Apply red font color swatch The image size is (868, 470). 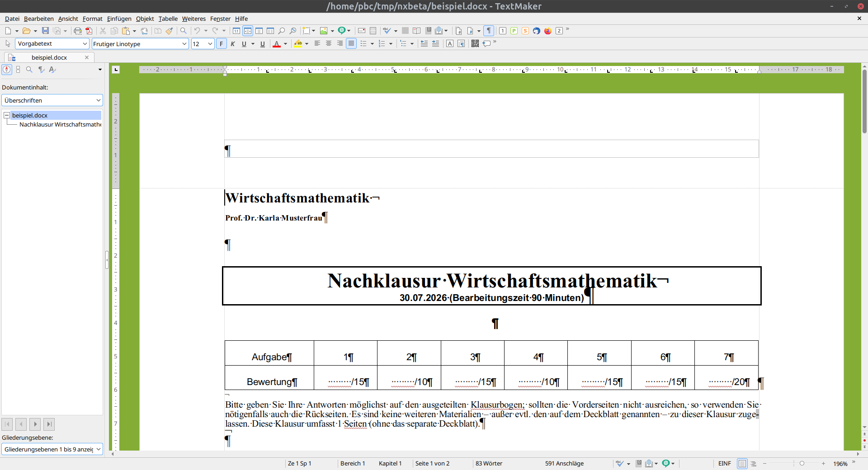click(x=277, y=44)
